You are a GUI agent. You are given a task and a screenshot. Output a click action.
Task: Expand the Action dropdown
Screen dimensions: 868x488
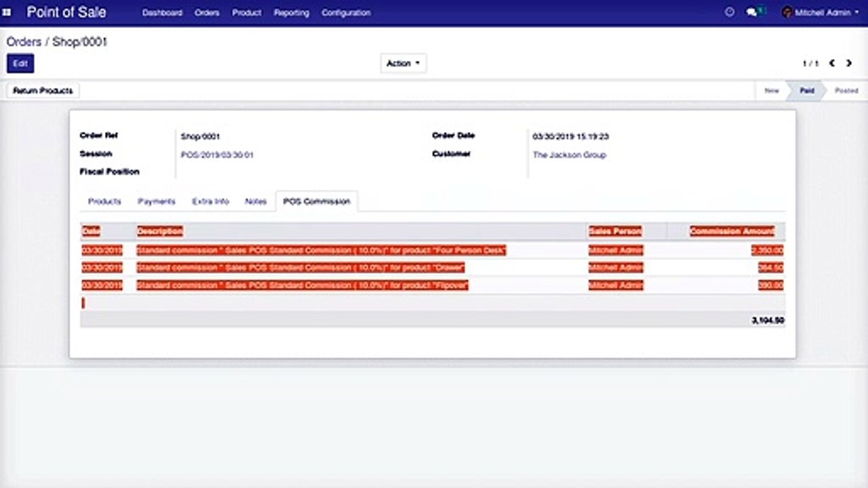point(403,63)
